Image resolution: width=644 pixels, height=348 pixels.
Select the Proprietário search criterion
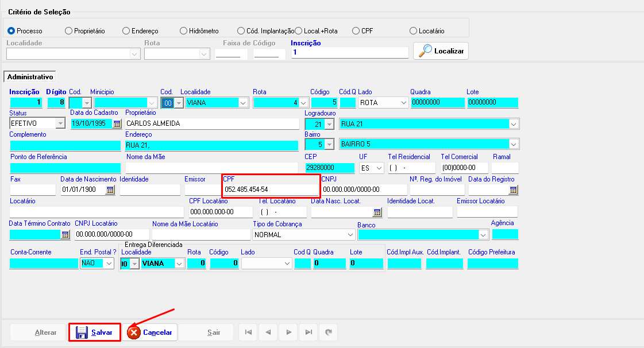coord(69,31)
